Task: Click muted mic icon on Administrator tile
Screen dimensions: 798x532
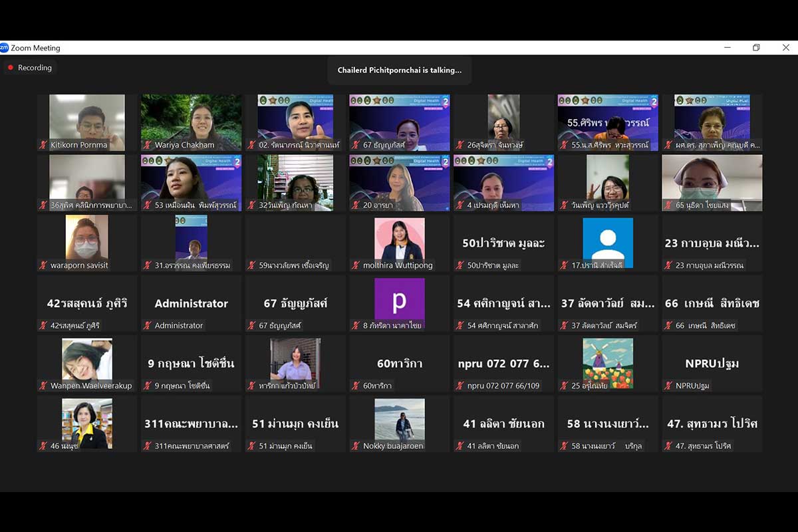Action: tap(148, 326)
